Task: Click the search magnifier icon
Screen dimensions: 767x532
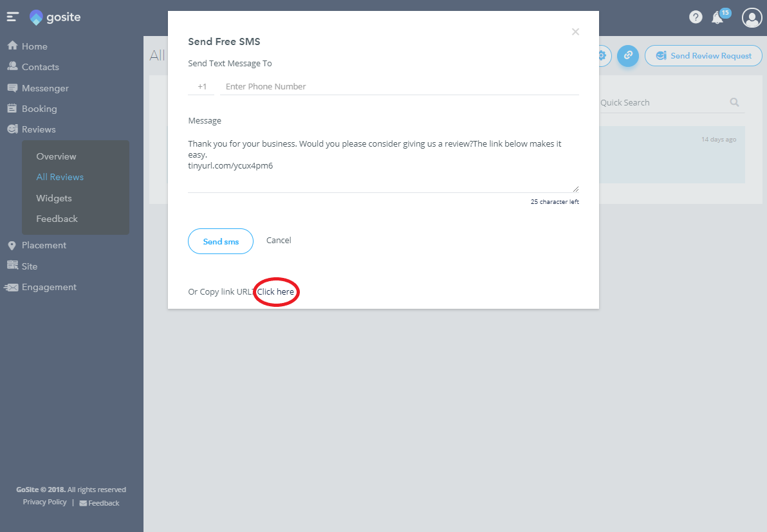Action: [734, 102]
